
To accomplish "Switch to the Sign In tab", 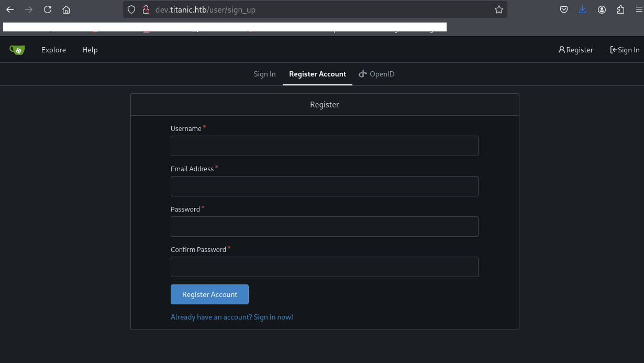I will (x=264, y=74).
